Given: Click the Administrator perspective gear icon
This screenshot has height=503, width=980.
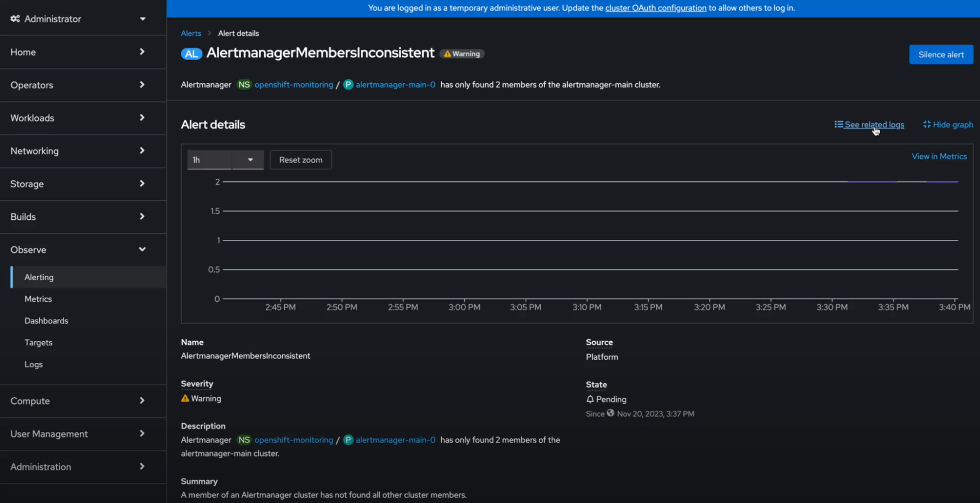Looking at the screenshot, I should coord(15,19).
